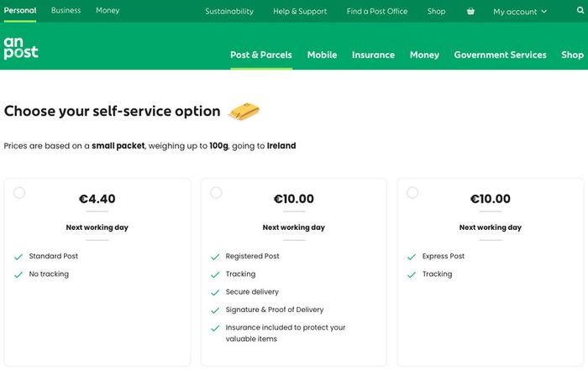
Task: Open Government Services menu
Action: pos(500,55)
